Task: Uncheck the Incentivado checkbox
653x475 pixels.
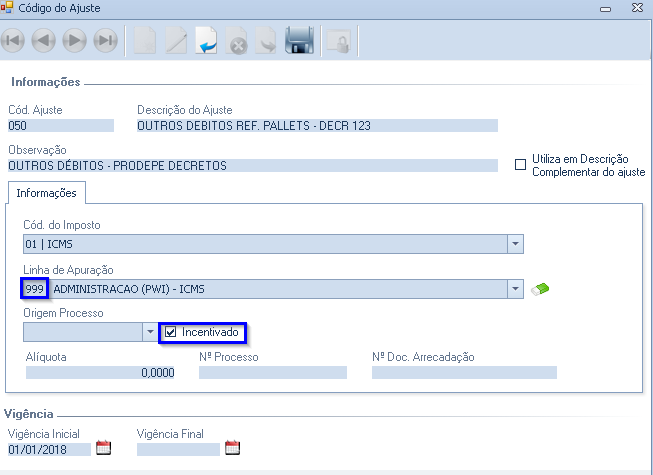Action: (x=170, y=332)
